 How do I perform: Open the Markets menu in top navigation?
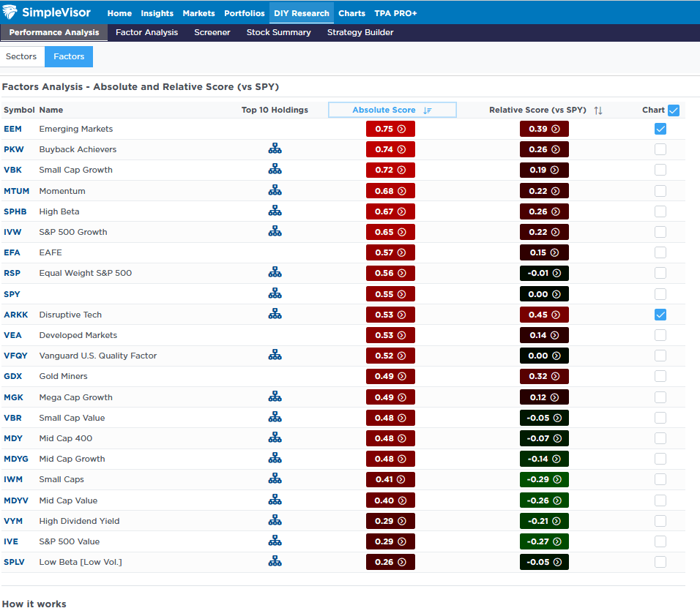[198, 13]
